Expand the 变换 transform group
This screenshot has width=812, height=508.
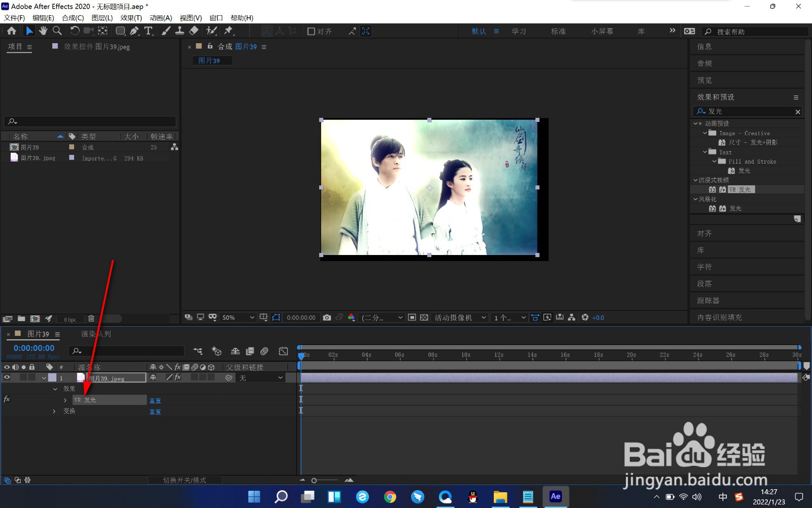(54, 411)
